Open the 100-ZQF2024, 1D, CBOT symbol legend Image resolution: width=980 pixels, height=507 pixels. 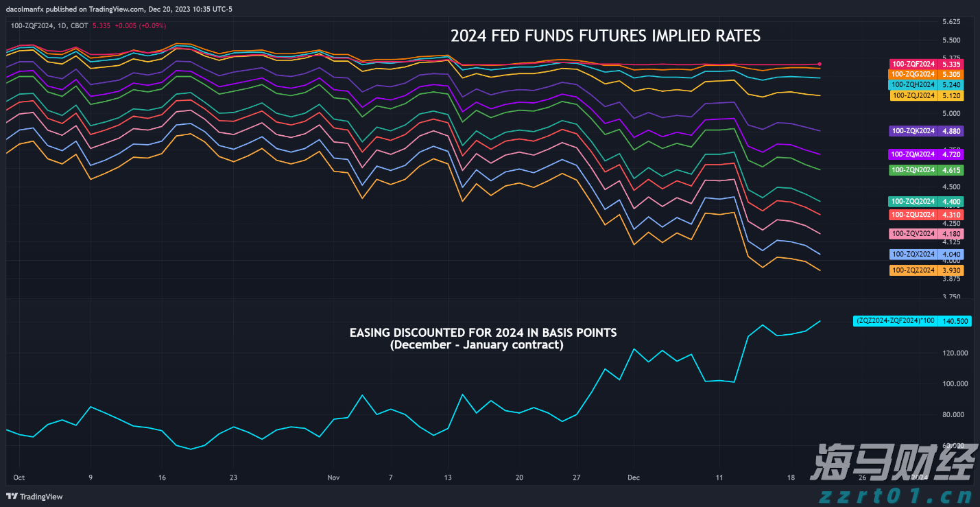point(48,25)
